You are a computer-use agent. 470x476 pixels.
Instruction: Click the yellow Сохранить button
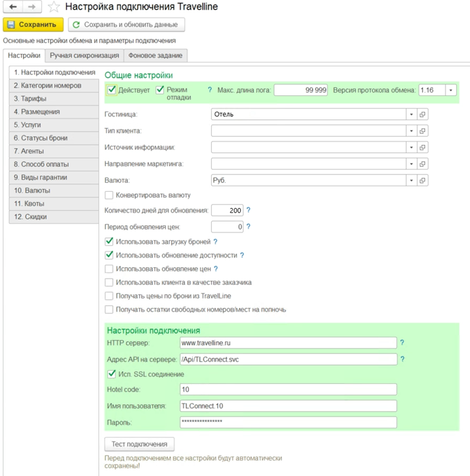(33, 25)
